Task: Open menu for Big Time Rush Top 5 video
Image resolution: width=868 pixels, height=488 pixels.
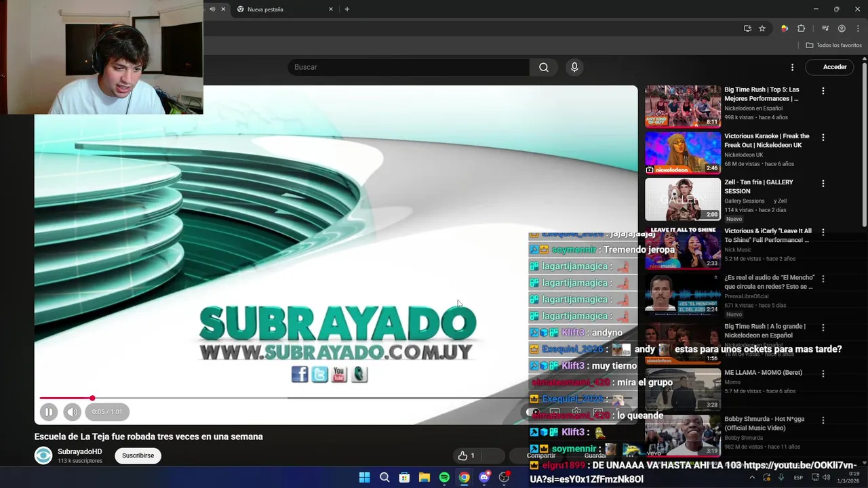Action: pyautogui.click(x=823, y=91)
